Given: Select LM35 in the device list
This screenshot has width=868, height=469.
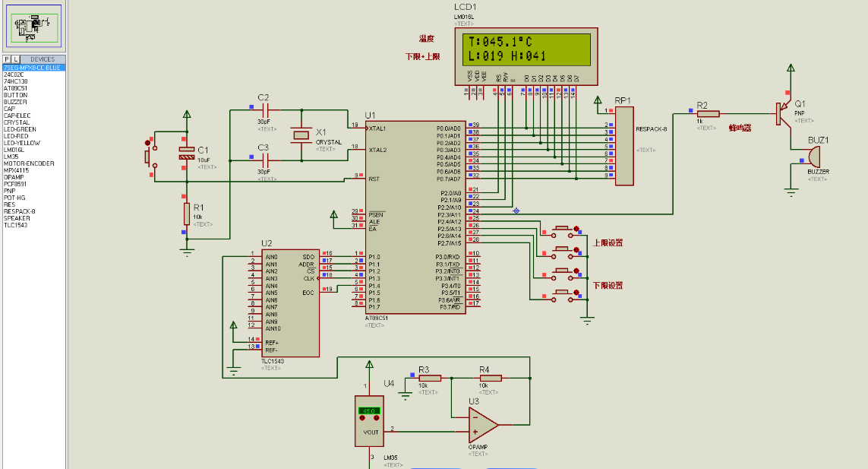Looking at the screenshot, I should pos(11,157).
